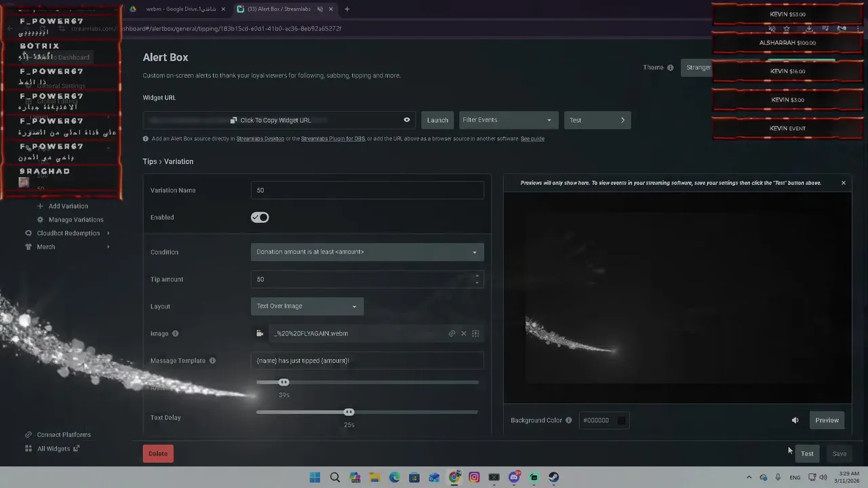Open the Layout Text Over Image dropdown
The height and width of the screenshot is (488, 868).
[307, 306]
